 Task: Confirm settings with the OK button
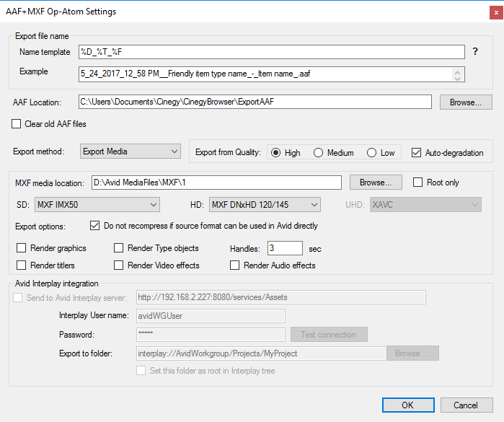(x=408, y=405)
